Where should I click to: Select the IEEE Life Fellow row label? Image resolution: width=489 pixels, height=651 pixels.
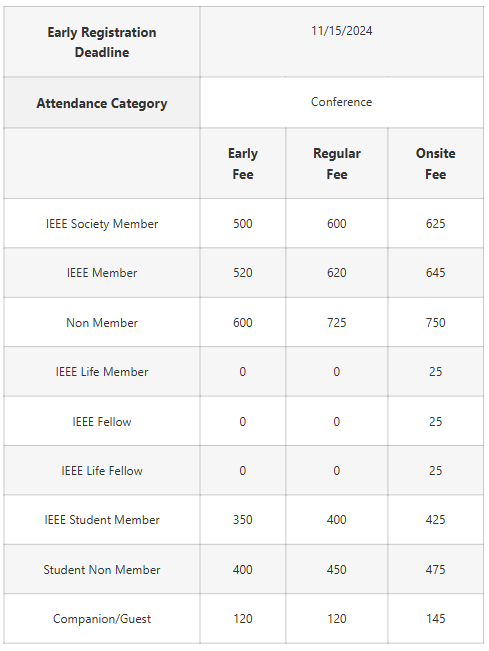(x=102, y=470)
